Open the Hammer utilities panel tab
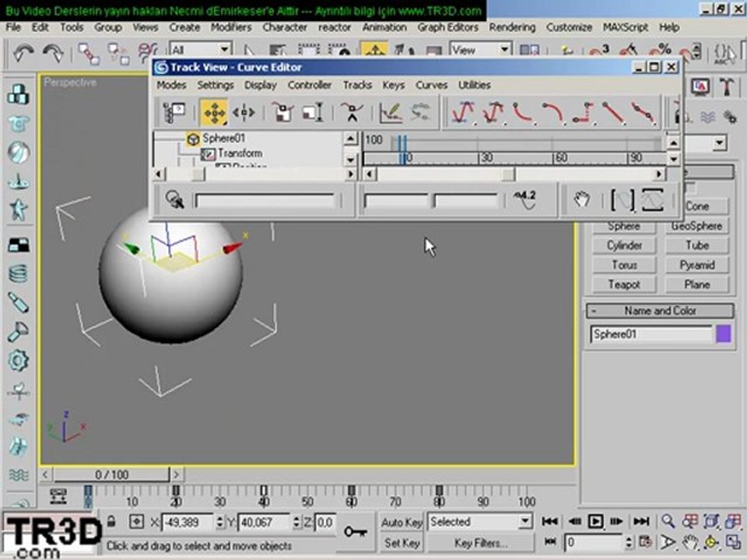 click(727, 86)
